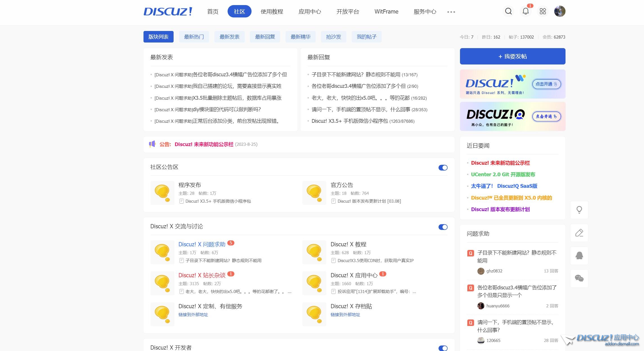This screenshot has height=351, width=644.
Task: Open Discuz! 版本发布更新计划 purple news link
Action: click(x=500, y=209)
